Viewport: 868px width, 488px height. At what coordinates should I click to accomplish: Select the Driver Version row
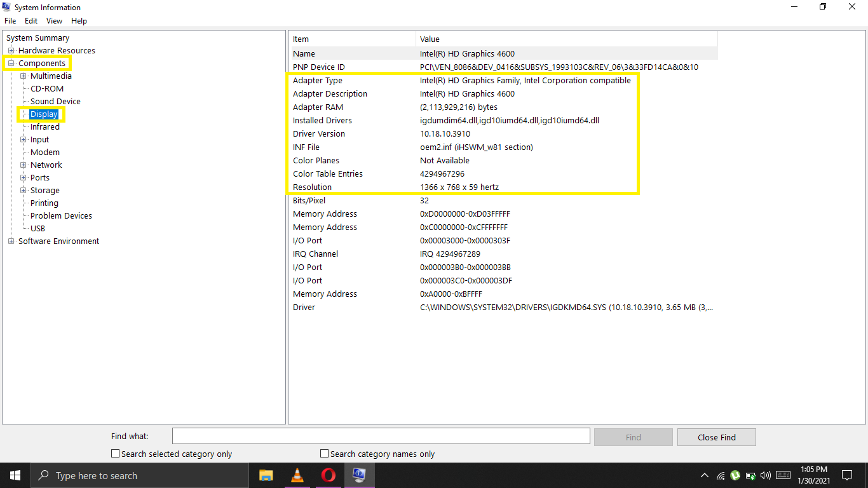coord(504,134)
